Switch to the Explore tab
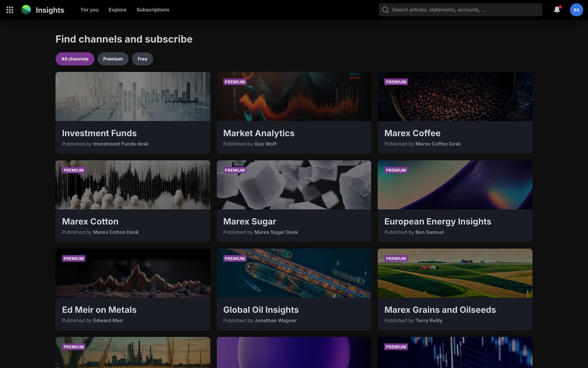 click(117, 10)
